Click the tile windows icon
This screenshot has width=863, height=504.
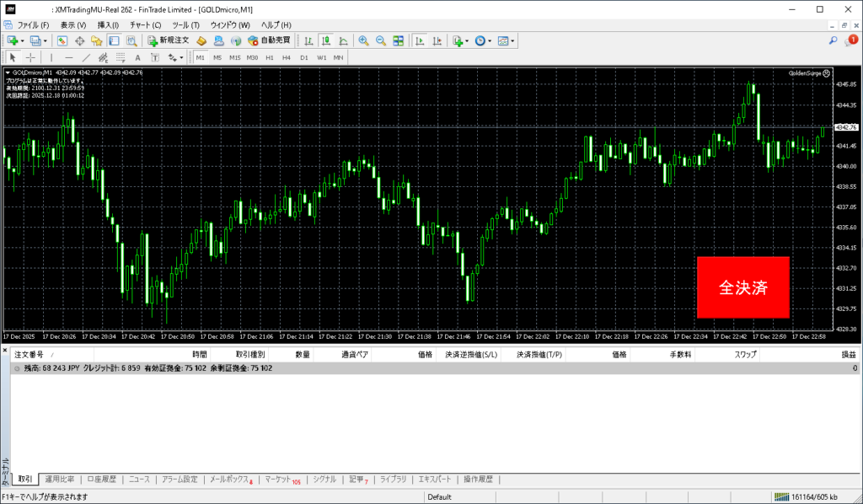[x=398, y=40]
